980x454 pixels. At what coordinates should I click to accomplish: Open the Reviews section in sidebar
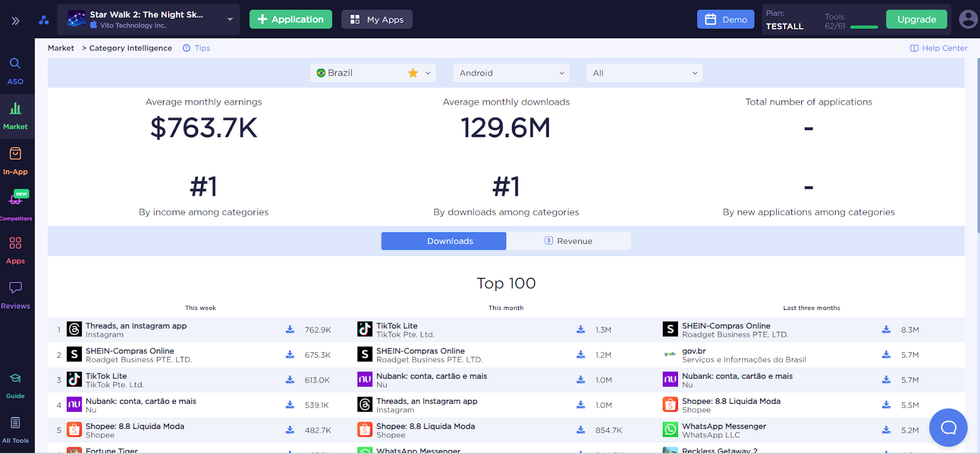15,296
